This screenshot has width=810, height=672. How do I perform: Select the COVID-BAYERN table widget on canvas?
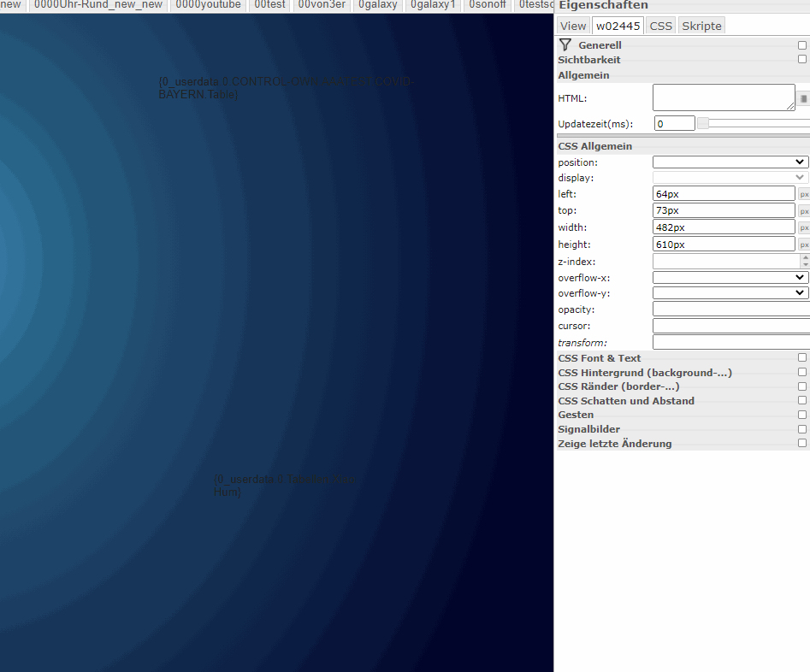[285, 88]
